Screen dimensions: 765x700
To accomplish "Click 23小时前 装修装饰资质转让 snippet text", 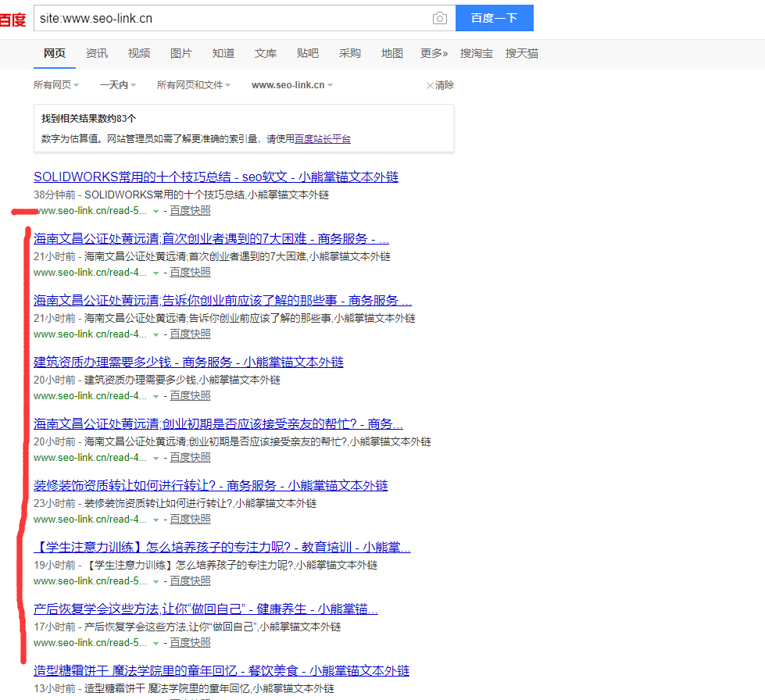I will pyautogui.click(x=175, y=503).
